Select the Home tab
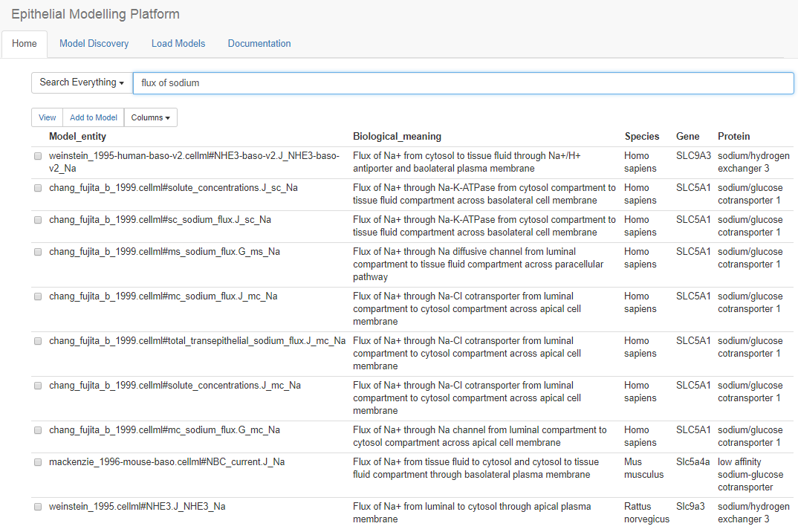The image size is (798, 532). [x=25, y=44]
